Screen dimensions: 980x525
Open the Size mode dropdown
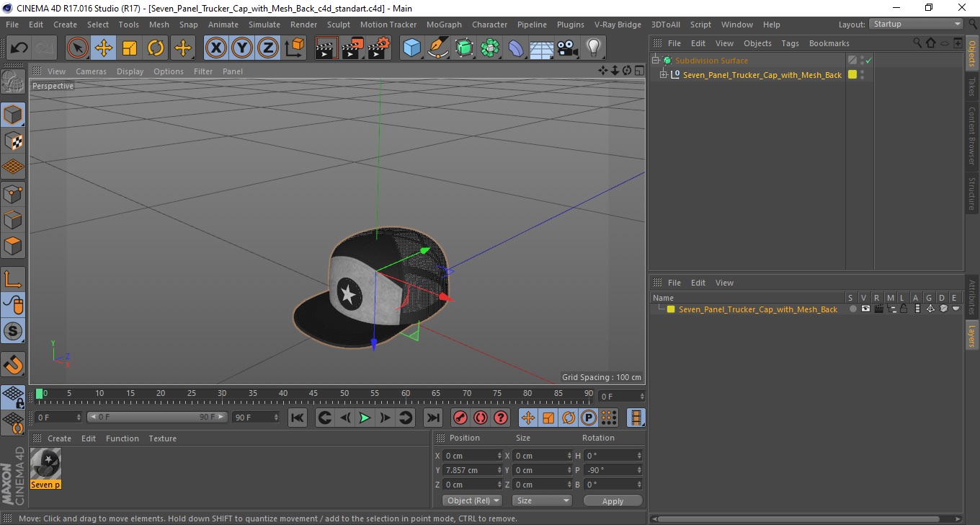tap(542, 500)
